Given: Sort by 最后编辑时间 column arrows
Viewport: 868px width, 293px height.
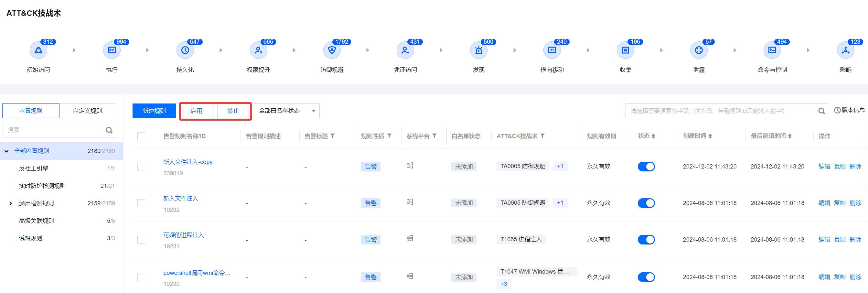Looking at the screenshot, I should click(790, 136).
